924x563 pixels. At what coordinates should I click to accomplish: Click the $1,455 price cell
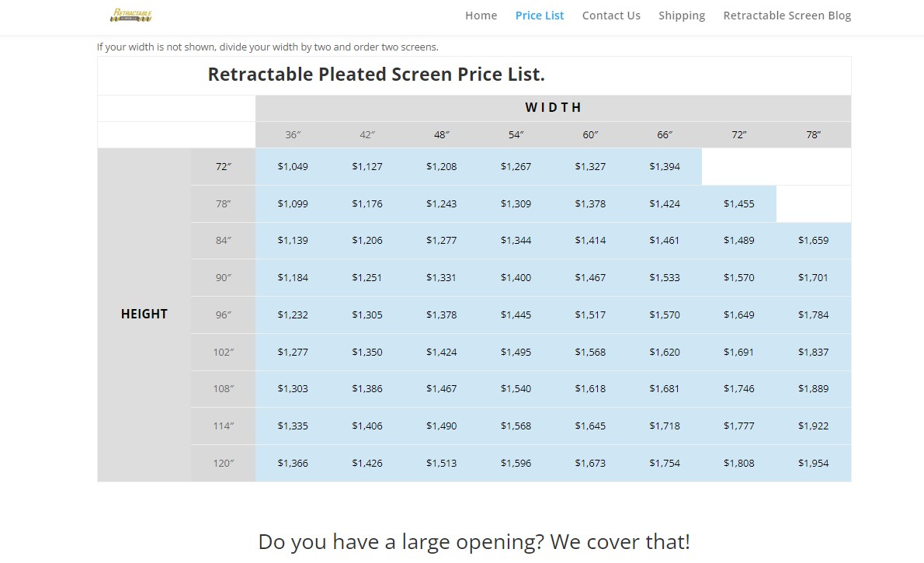click(739, 204)
